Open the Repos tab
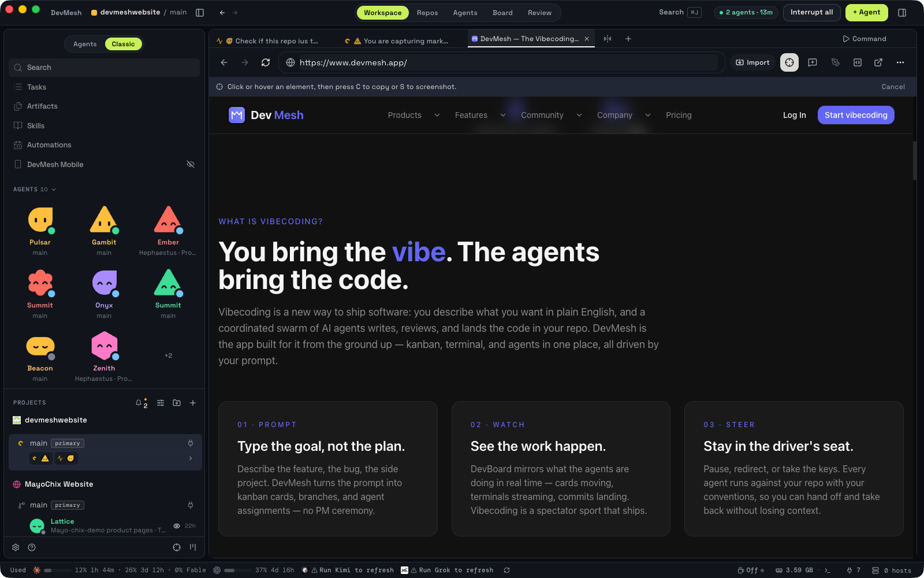Viewport: 924px width, 578px height. (x=427, y=13)
